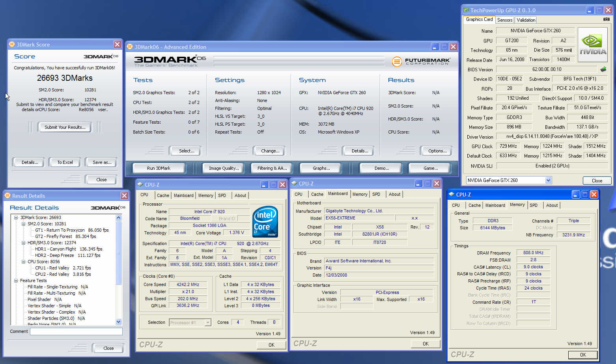This screenshot has width=616, height=364.
Task: Click the Game... button
Action: click(431, 168)
